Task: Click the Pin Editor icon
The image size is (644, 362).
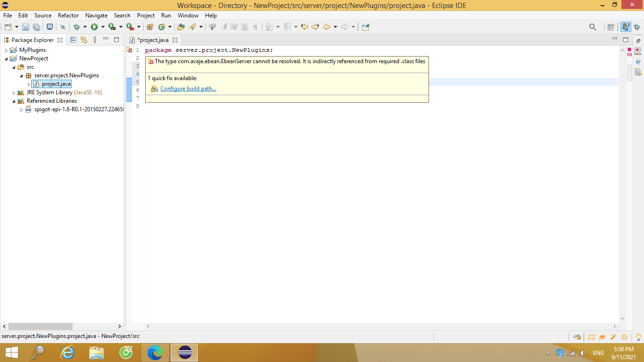Action: click(365, 27)
